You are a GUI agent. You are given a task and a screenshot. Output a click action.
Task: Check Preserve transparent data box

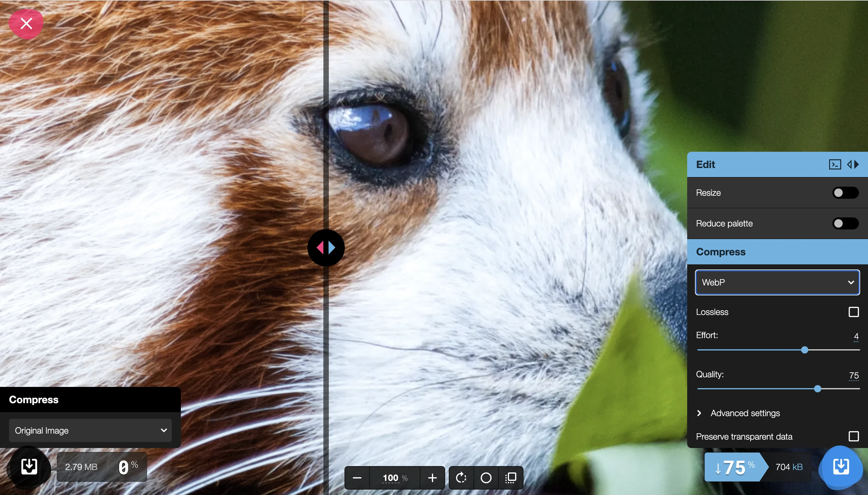[853, 436]
